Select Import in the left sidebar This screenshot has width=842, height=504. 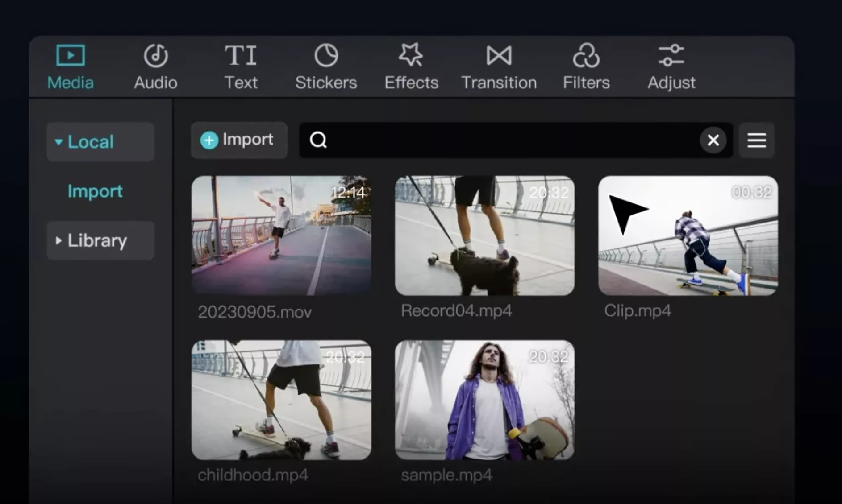pos(95,191)
